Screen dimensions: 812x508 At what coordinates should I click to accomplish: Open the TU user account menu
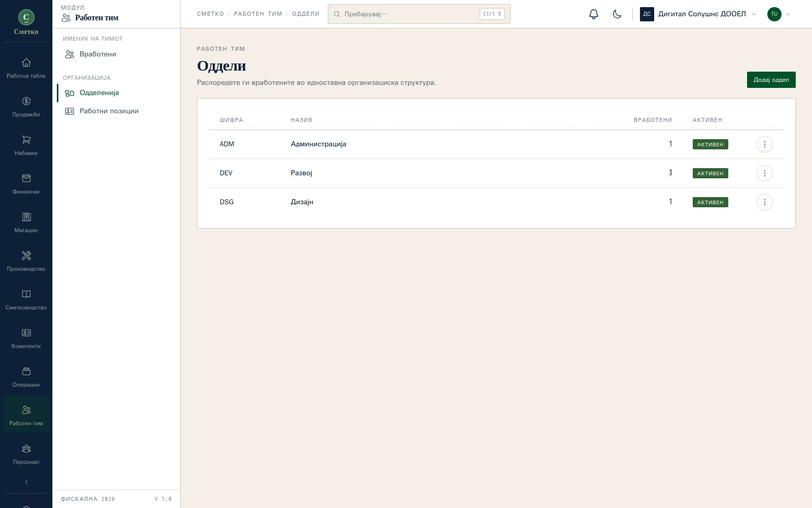(779, 14)
